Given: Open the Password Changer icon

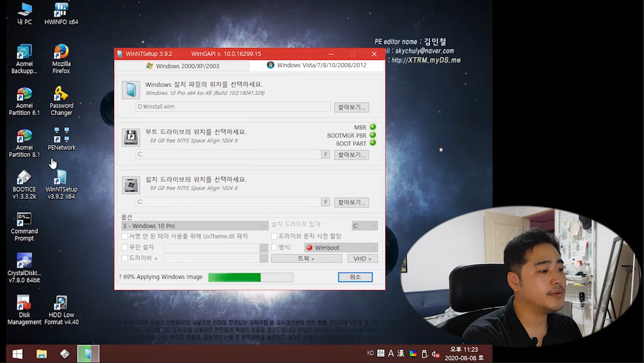Looking at the screenshot, I should pyautogui.click(x=61, y=101).
